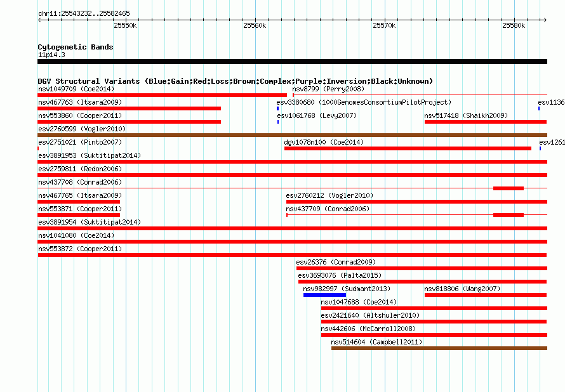Click the nsv8799 (Perry2008) variant label
The width and height of the screenshot is (565, 392).
tap(328, 89)
